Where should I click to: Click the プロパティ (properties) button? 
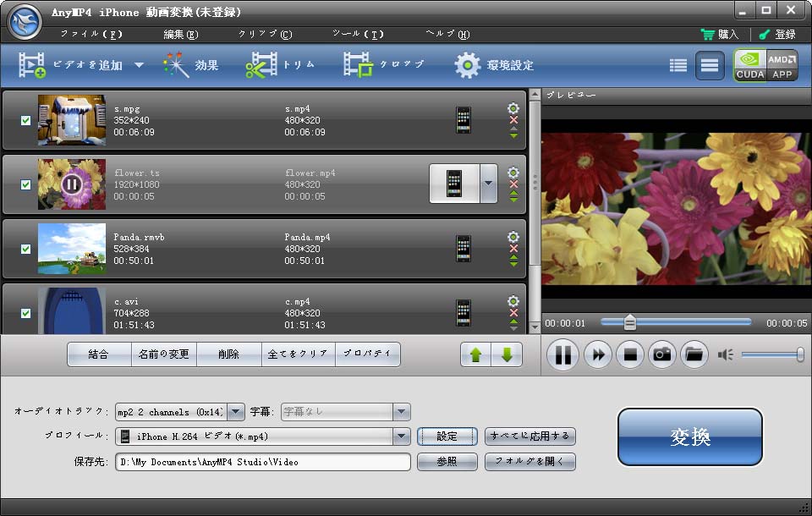[x=368, y=354]
